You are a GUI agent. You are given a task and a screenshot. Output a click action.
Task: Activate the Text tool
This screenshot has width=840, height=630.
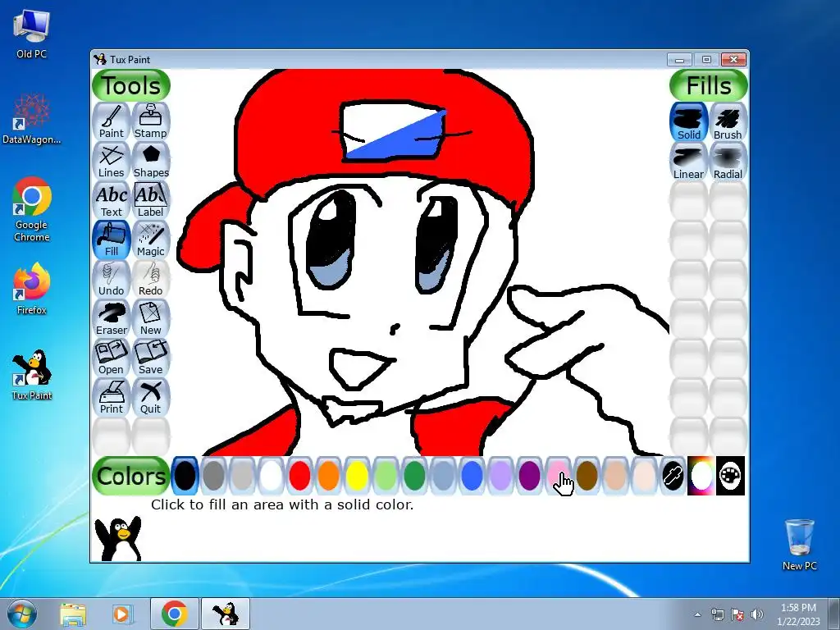click(112, 200)
